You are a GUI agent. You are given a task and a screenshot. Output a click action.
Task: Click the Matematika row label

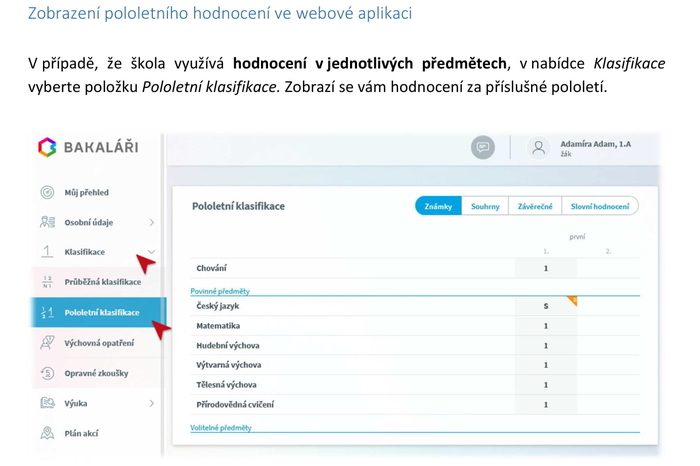218,326
